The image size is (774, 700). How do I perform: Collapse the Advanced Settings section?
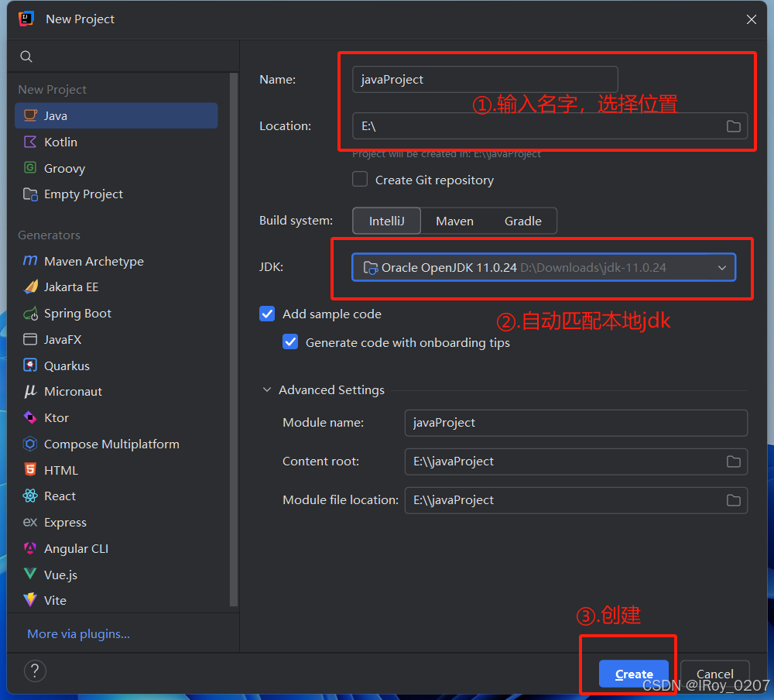267,389
